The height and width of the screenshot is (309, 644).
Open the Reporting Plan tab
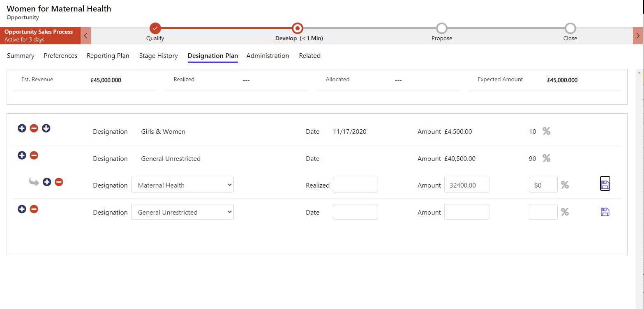108,56
